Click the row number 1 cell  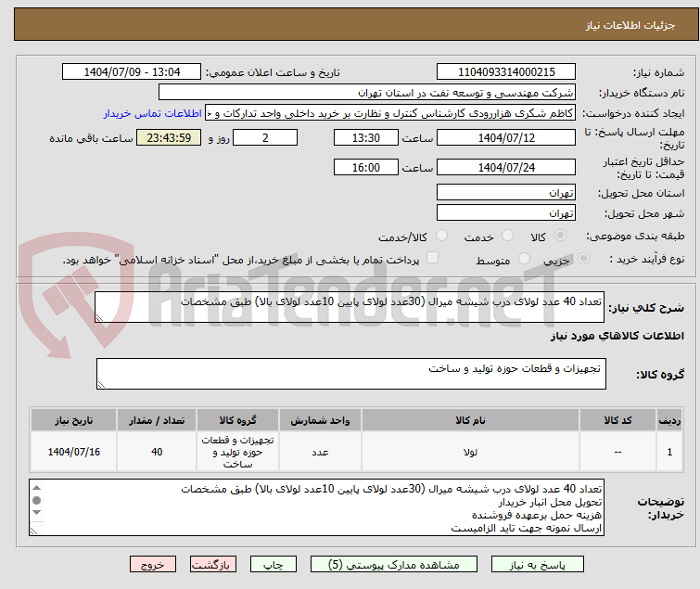669,452
